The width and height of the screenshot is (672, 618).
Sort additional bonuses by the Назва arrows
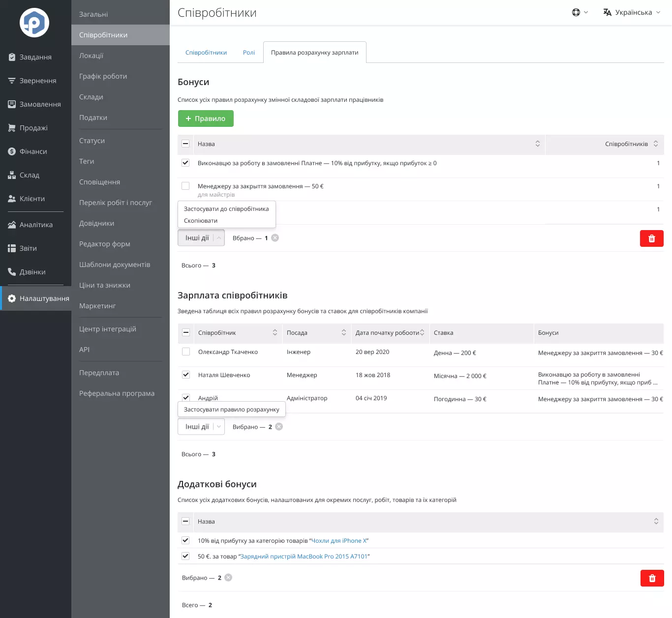[656, 521]
